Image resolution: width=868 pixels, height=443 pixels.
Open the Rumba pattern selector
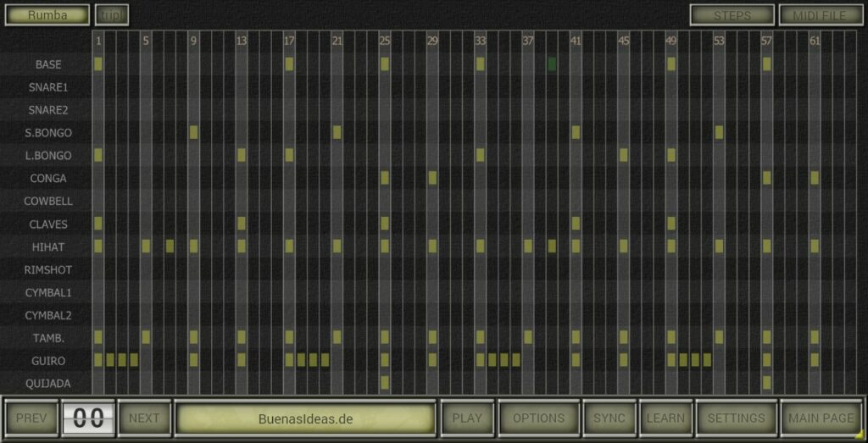click(47, 15)
